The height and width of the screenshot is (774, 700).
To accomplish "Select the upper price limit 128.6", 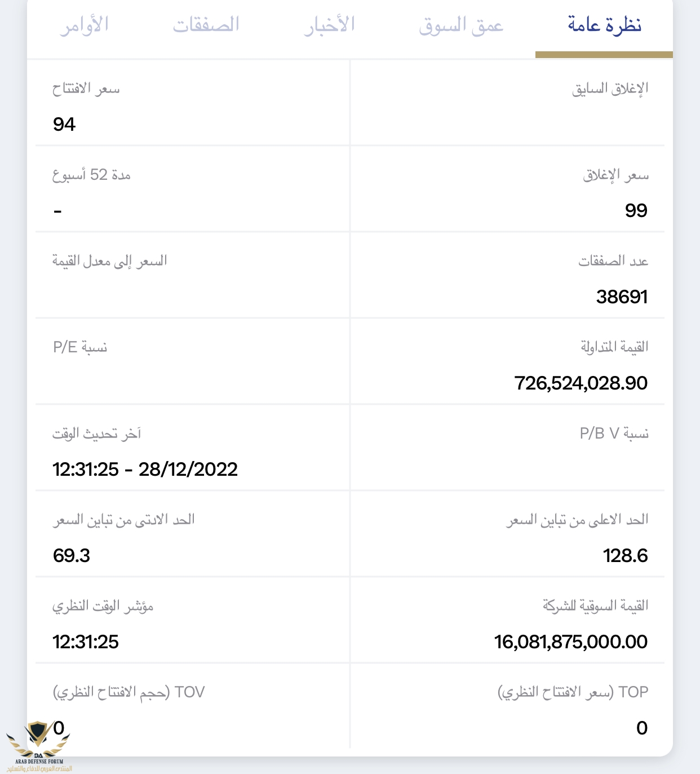I will click(x=626, y=556).
